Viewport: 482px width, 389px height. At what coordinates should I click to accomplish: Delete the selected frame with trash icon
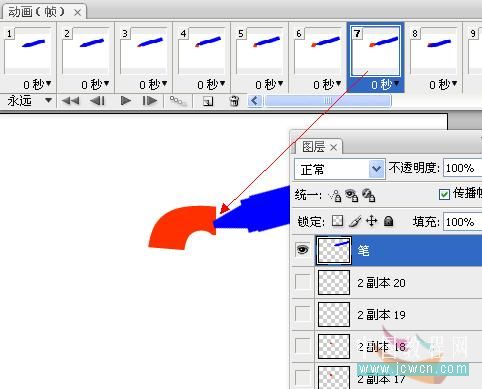click(234, 101)
